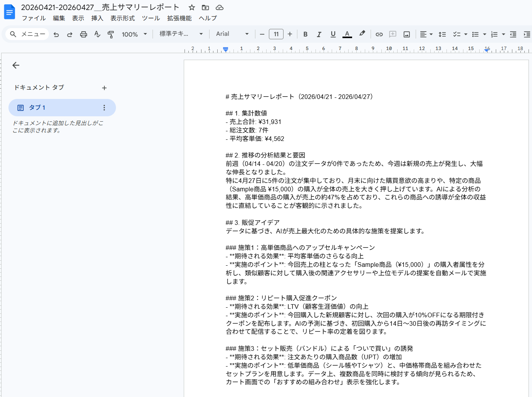This screenshot has height=397, width=532.
Task: Select the paint format roller icon
Action: (x=111, y=34)
